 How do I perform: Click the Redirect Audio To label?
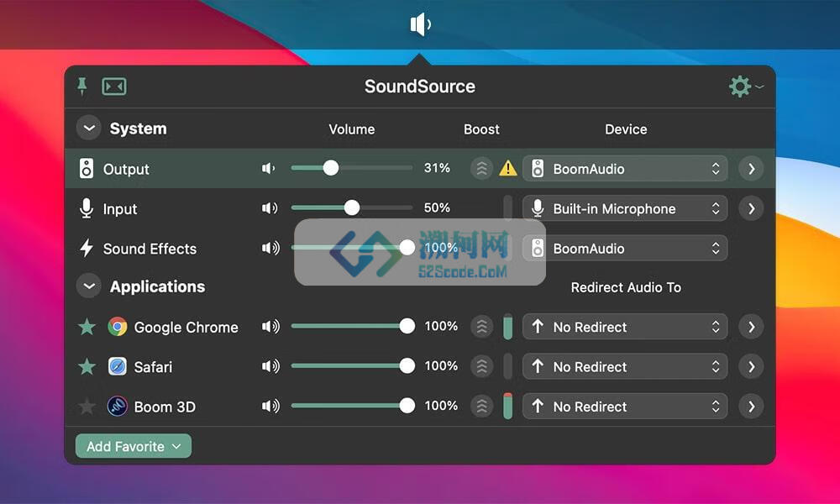point(626,287)
